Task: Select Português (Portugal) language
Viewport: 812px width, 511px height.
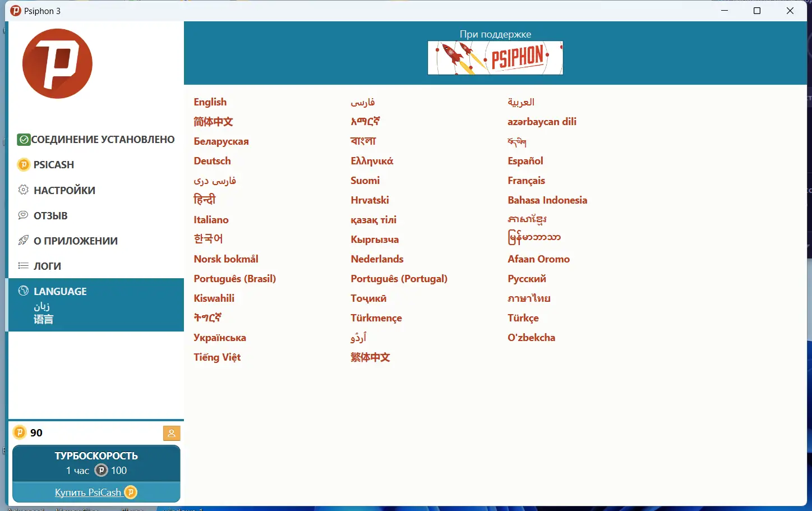Action: (x=399, y=279)
